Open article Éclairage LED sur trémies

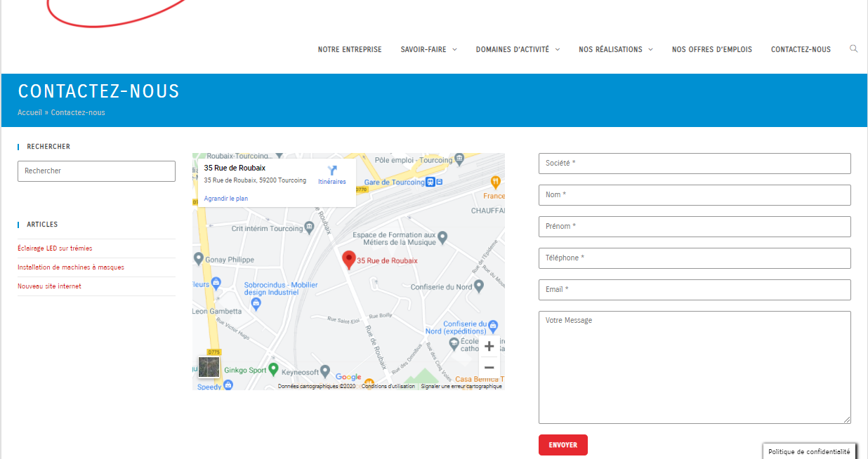tap(55, 248)
